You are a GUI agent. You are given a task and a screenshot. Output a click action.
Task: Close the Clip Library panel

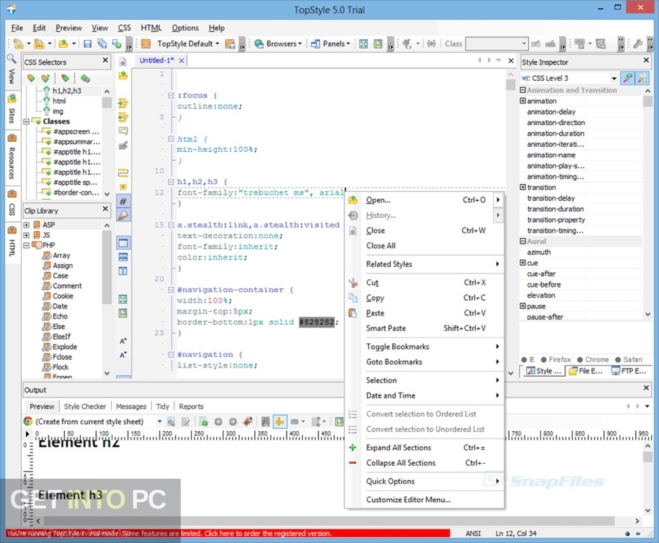pyautogui.click(x=105, y=209)
